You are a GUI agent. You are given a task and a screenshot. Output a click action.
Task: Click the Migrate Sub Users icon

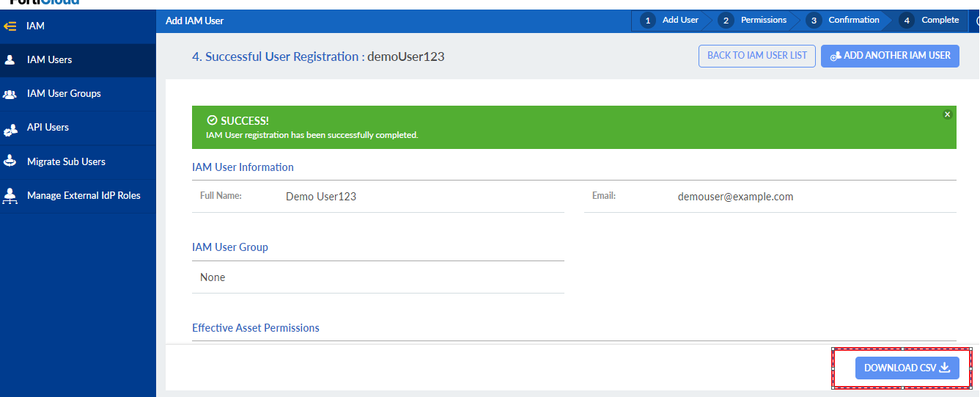click(10, 161)
